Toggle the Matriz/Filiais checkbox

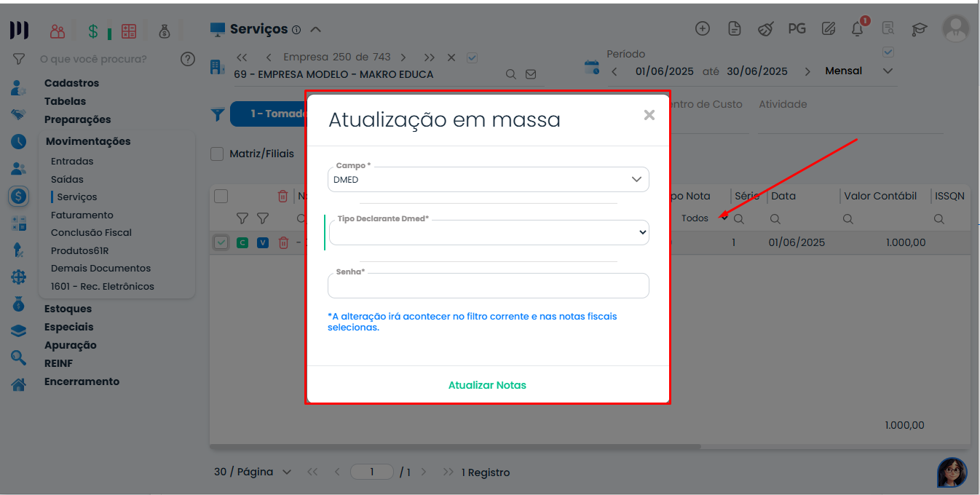[217, 154]
